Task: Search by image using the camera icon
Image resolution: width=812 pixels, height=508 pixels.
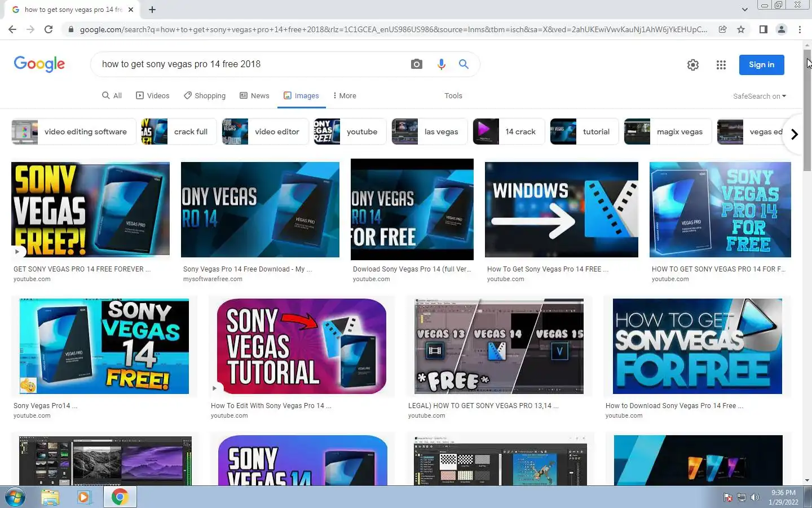Action: tap(417, 64)
